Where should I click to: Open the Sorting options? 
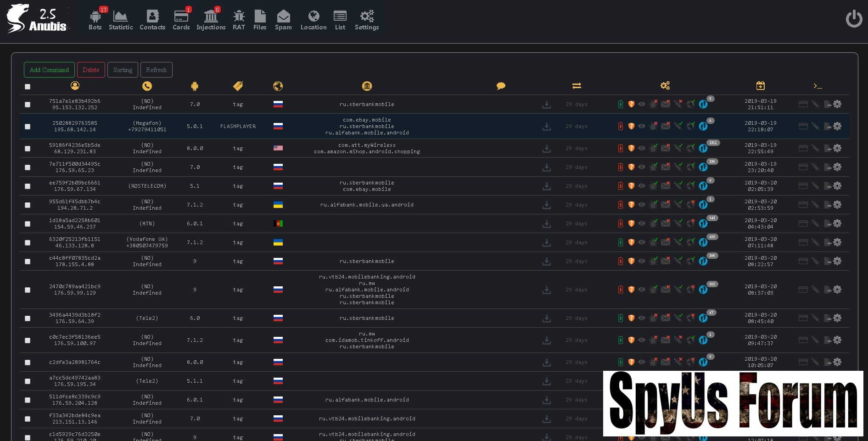click(x=123, y=70)
